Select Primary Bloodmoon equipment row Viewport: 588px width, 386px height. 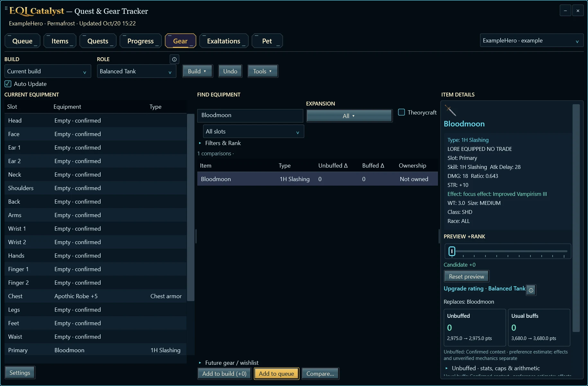[95, 350]
